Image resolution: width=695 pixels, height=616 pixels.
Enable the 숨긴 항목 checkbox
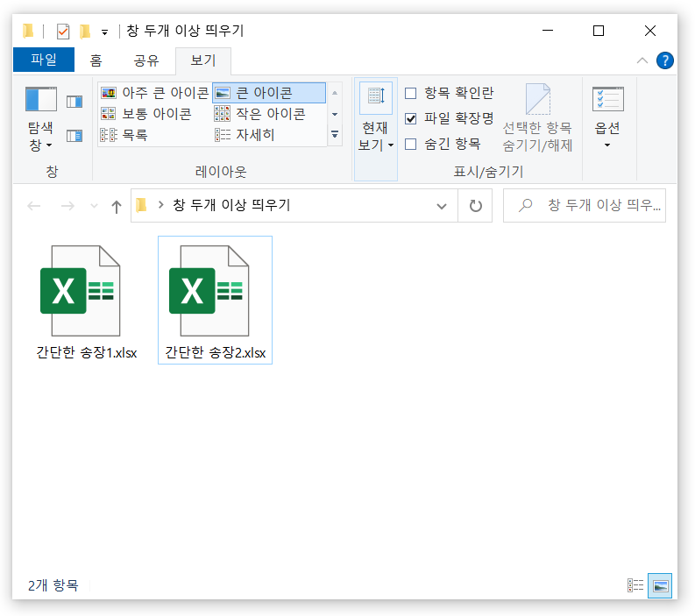(411, 144)
